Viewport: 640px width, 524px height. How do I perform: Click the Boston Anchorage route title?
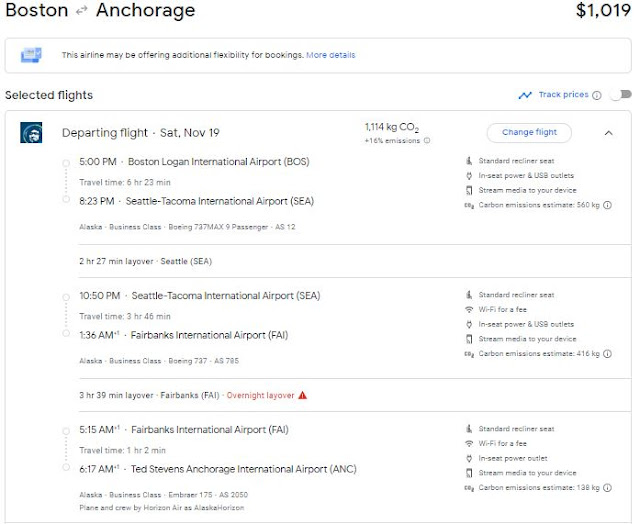click(x=100, y=12)
